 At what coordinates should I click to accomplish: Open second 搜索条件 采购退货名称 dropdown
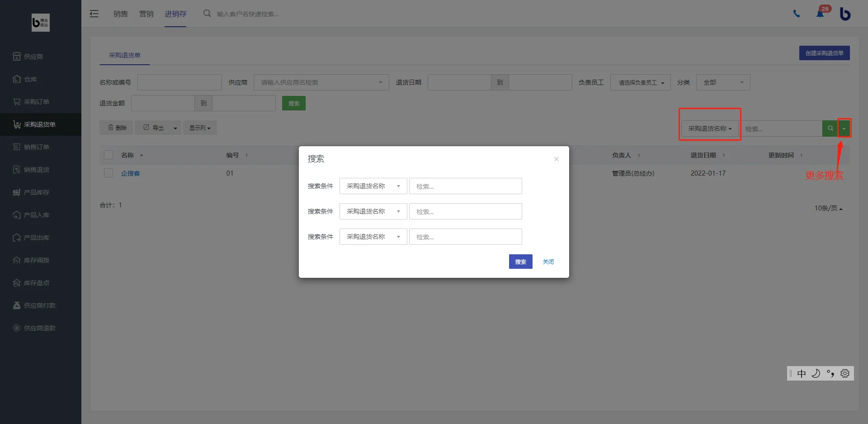pyautogui.click(x=373, y=211)
